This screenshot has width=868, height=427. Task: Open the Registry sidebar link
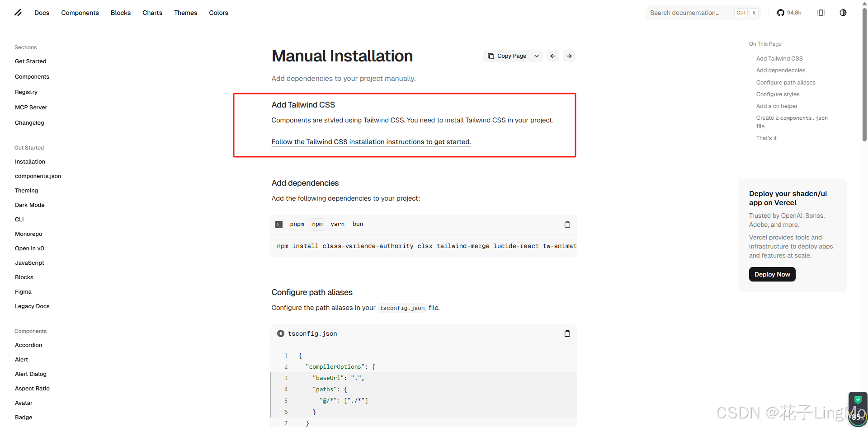26,92
